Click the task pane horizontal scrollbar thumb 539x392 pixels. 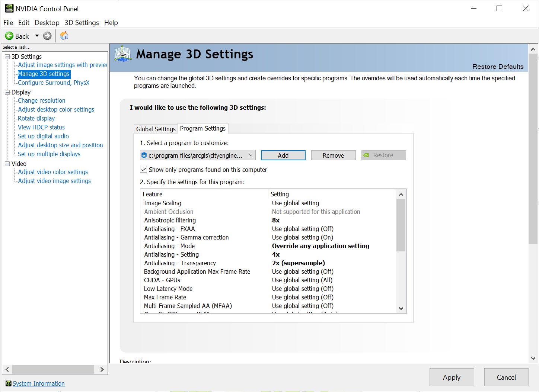(53, 369)
